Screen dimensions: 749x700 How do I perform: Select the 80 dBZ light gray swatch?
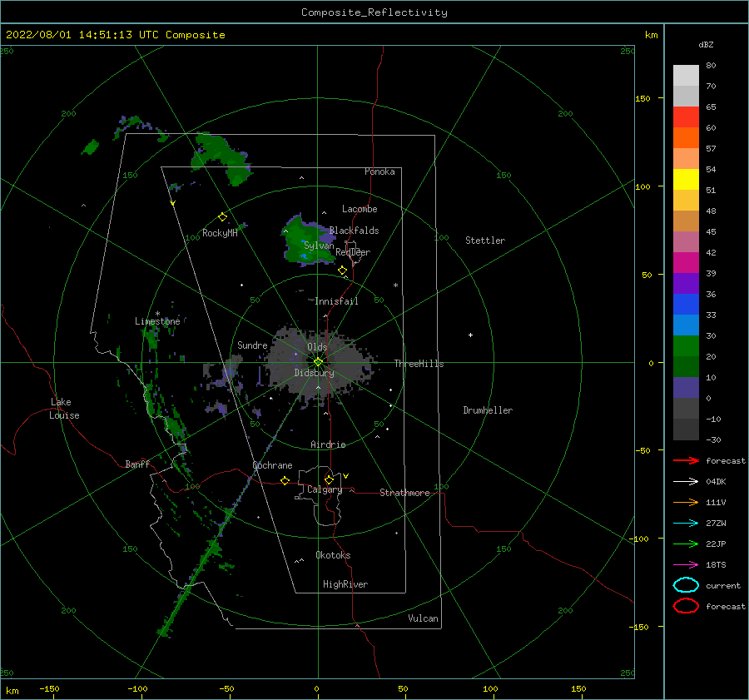686,75
